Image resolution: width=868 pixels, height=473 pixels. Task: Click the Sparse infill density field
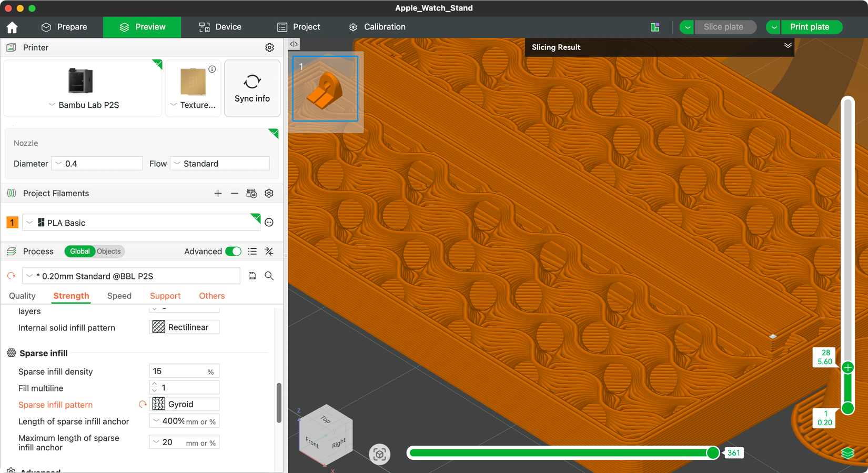pyautogui.click(x=184, y=371)
